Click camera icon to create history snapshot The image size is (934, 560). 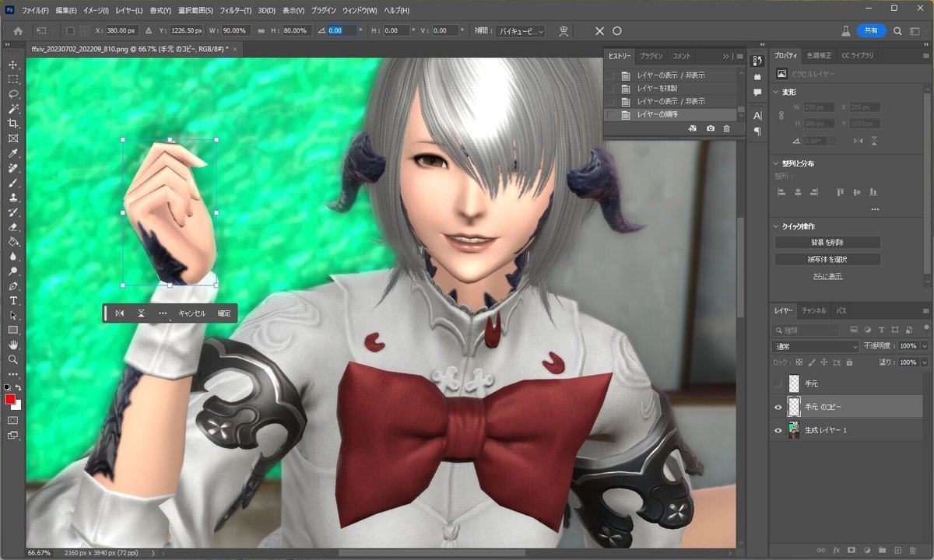click(x=711, y=128)
